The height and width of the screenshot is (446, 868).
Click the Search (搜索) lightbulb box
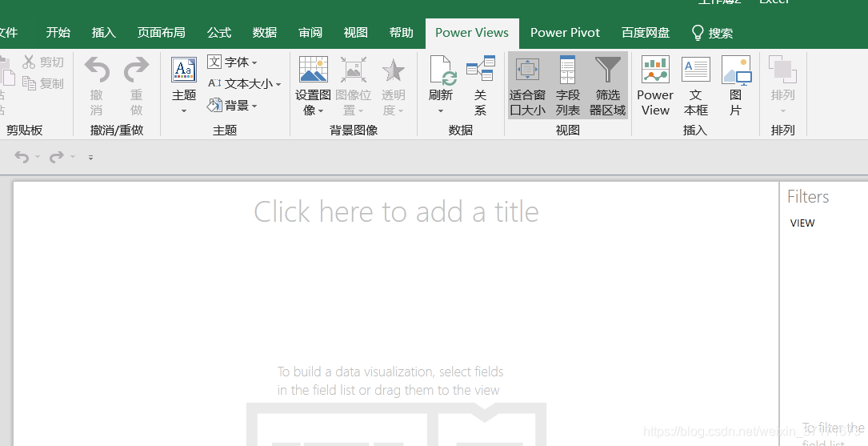pyautogui.click(x=713, y=34)
